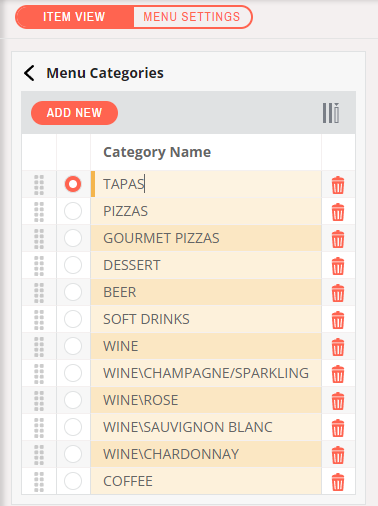Image resolution: width=378 pixels, height=506 pixels.
Task: Delete the TAPAS category with trash icon
Action: pyautogui.click(x=338, y=185)
